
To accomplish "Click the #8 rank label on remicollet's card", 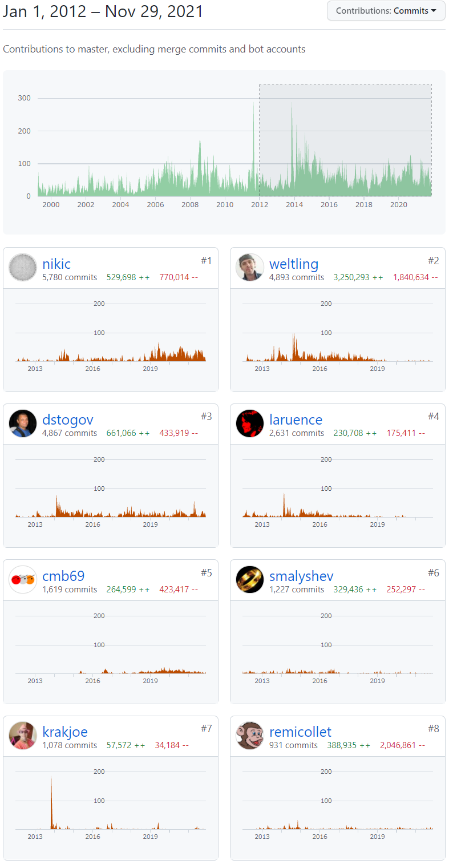I will 434,729.
